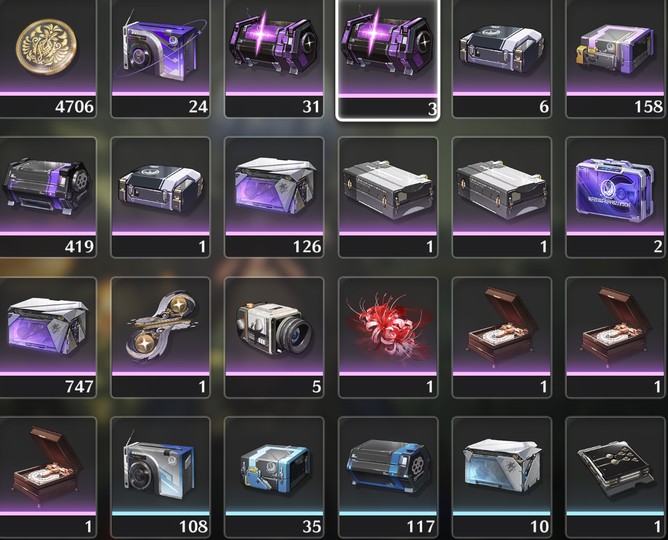Select the purple white-lidded chest showing 126
The height and width of the screenshot is (540, 668).
click(274, 198)
